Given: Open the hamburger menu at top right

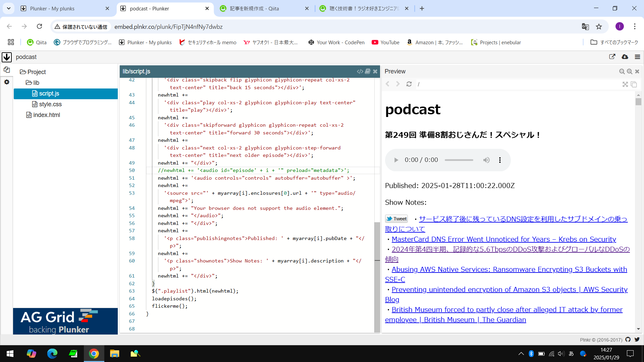Looking at the screenshot, I should point(637,57).
